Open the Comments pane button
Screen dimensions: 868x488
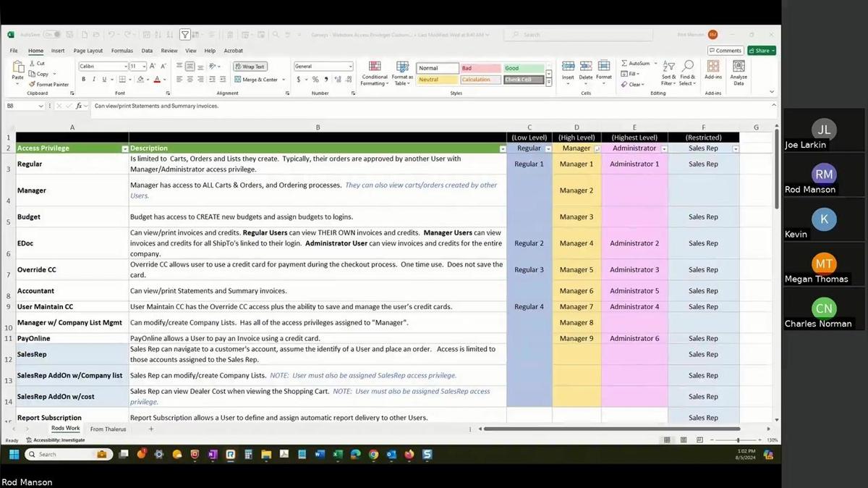pos(726,51)
